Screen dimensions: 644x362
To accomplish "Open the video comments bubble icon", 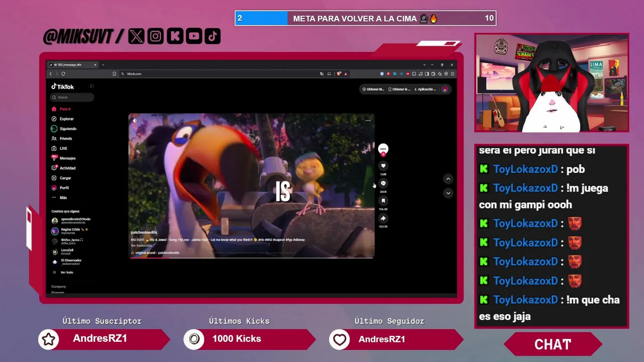I will (x=383, y=184).
